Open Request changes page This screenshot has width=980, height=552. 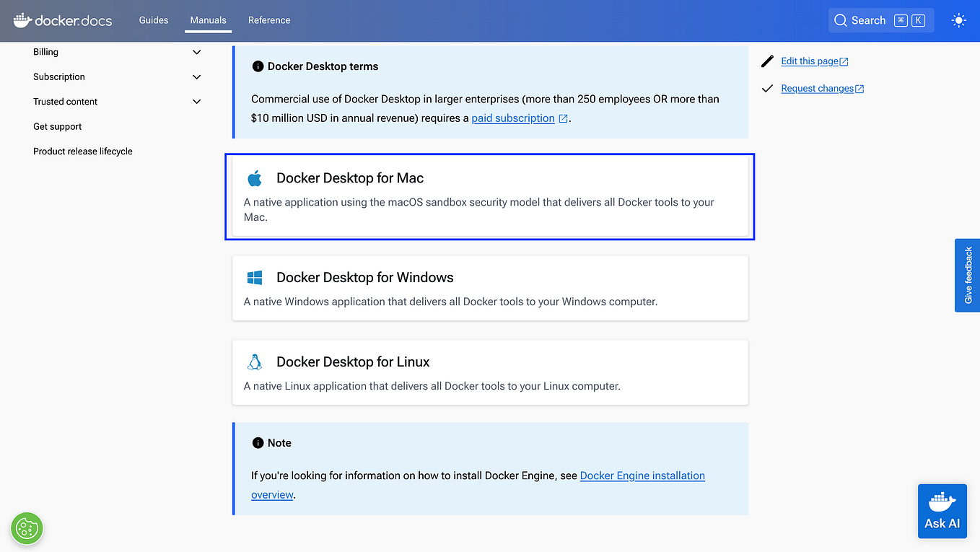click(817, 88)
